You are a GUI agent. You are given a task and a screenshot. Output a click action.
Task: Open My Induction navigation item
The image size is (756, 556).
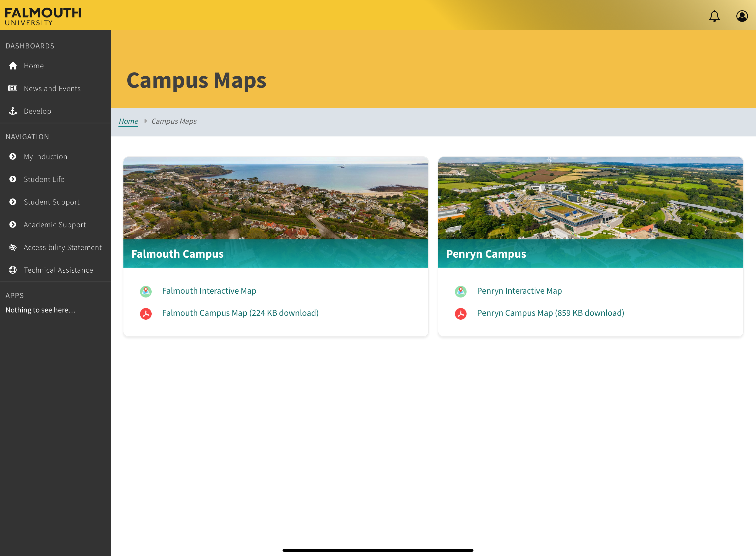(x=55, y=156)
